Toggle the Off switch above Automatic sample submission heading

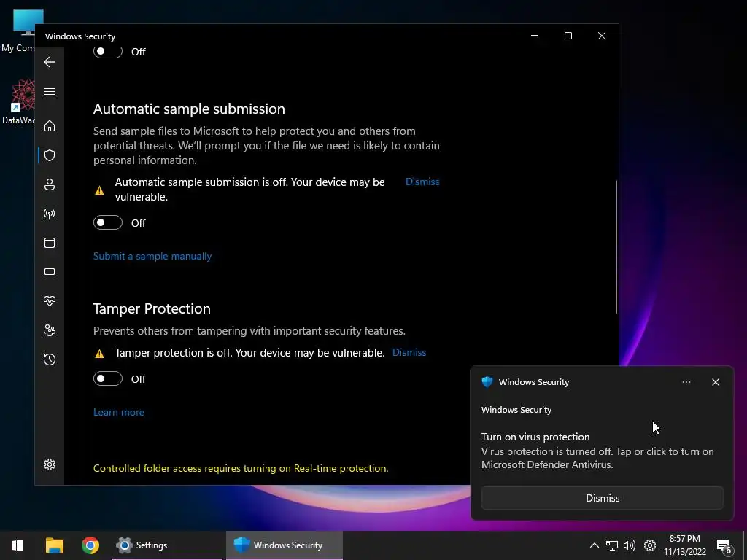tap(108, 51)
